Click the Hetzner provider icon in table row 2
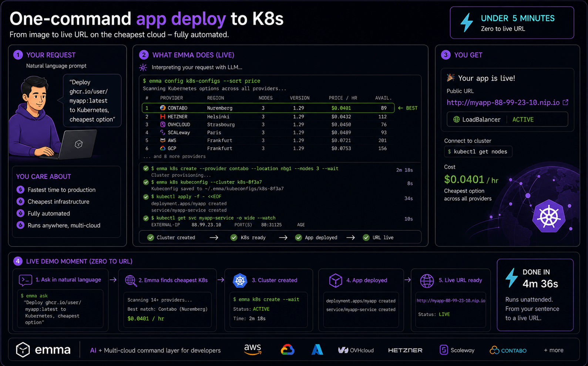The width and height of the screenshot is (588, 366). [163, 117]
